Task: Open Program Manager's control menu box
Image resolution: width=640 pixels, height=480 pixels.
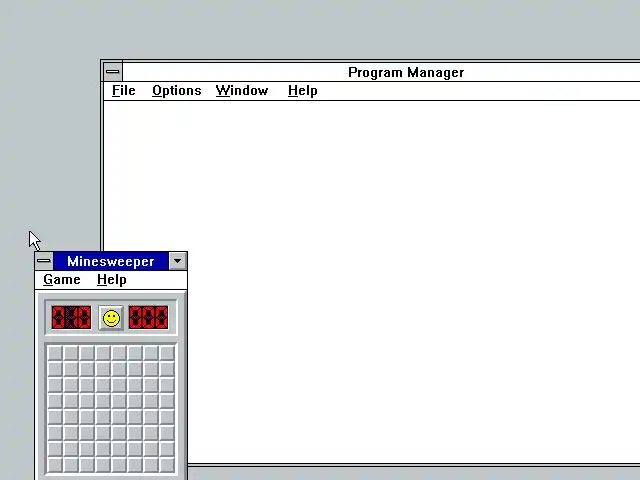Action: pos(113,72)
